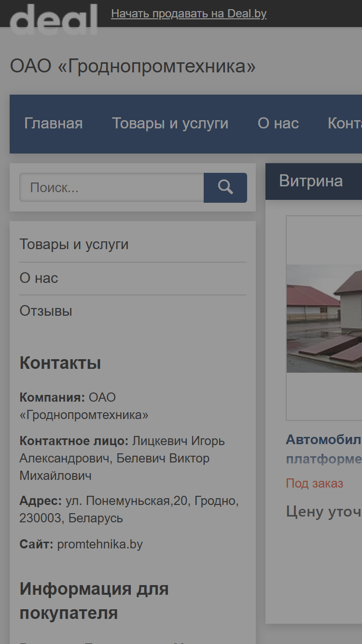362x644 pixels.
Task: Click the site address promtehnika.by
Action: (x=100, y=545)
